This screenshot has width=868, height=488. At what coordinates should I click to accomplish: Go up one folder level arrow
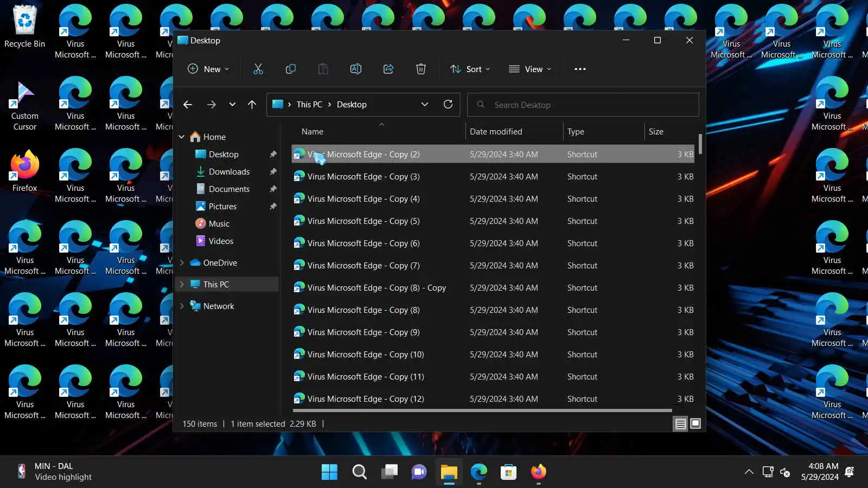(x=252, y=105)
